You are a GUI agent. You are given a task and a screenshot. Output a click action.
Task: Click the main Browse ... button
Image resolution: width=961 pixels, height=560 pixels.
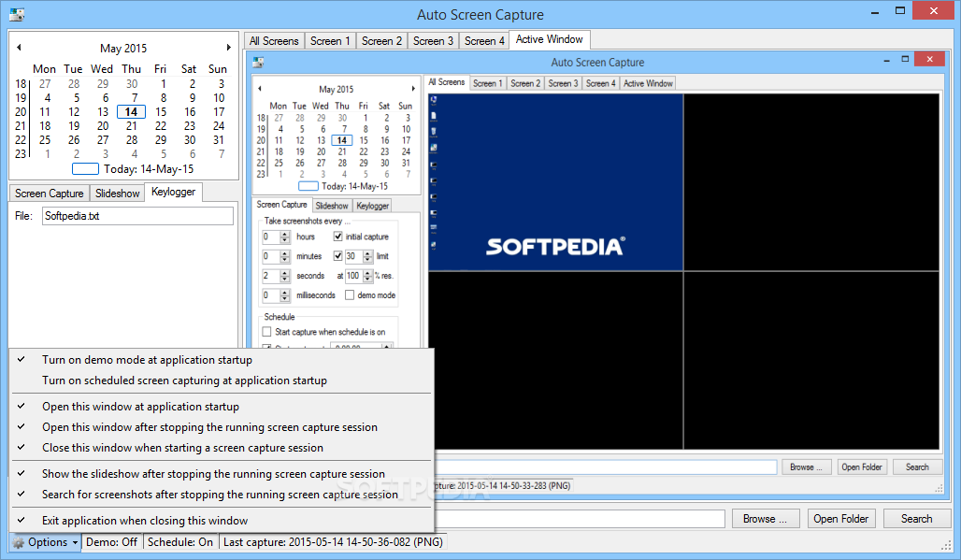[x=765, y=519]
